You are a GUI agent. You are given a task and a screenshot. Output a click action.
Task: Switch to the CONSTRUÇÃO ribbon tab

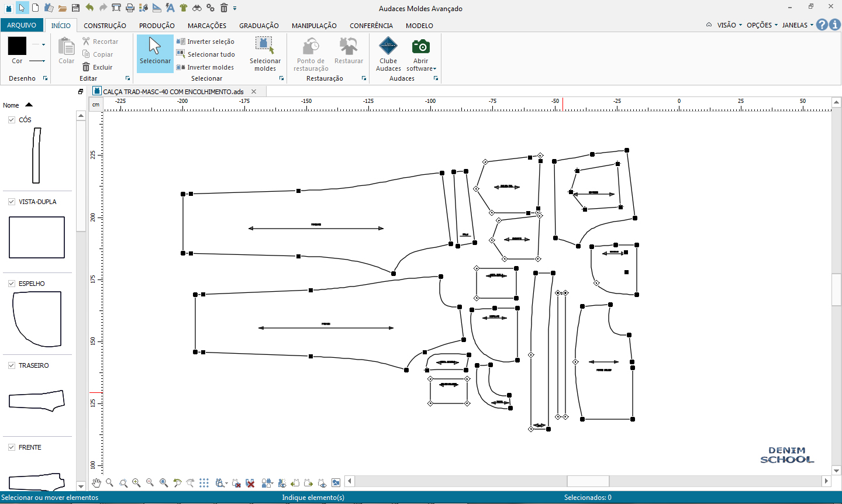point(105,26)
